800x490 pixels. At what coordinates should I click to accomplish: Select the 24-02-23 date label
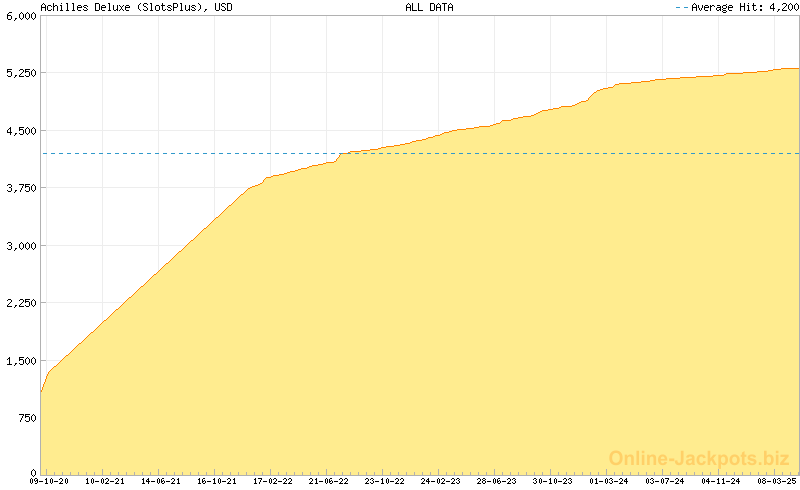click(x=440, y=481)
